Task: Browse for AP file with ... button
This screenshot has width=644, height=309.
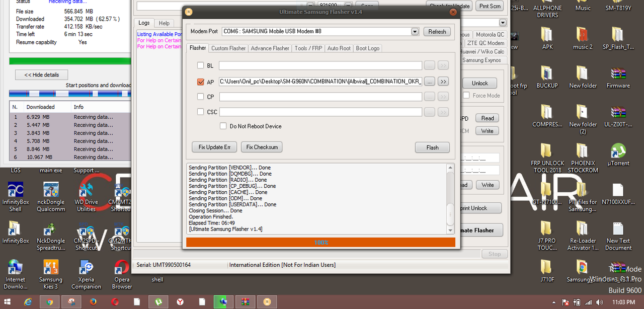Action: 430,81
